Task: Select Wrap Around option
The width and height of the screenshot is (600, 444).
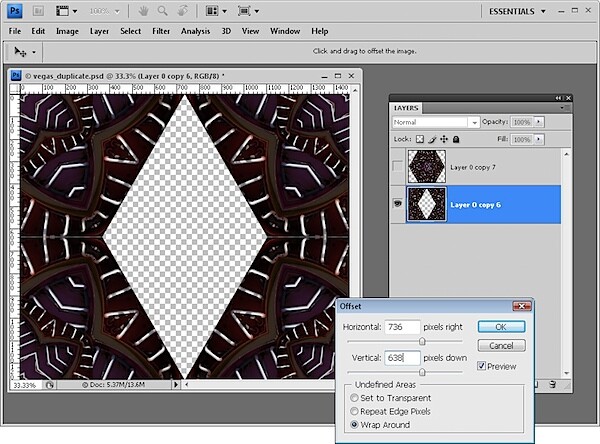Action: 354,425
